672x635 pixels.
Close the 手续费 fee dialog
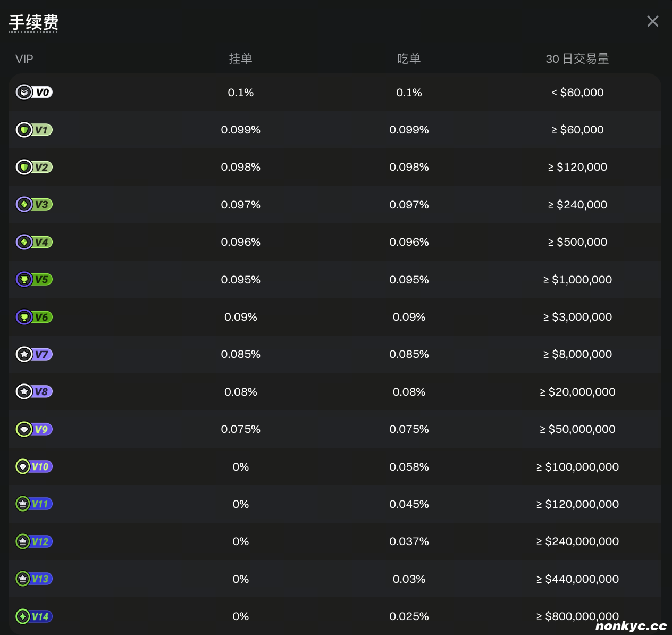652,21
